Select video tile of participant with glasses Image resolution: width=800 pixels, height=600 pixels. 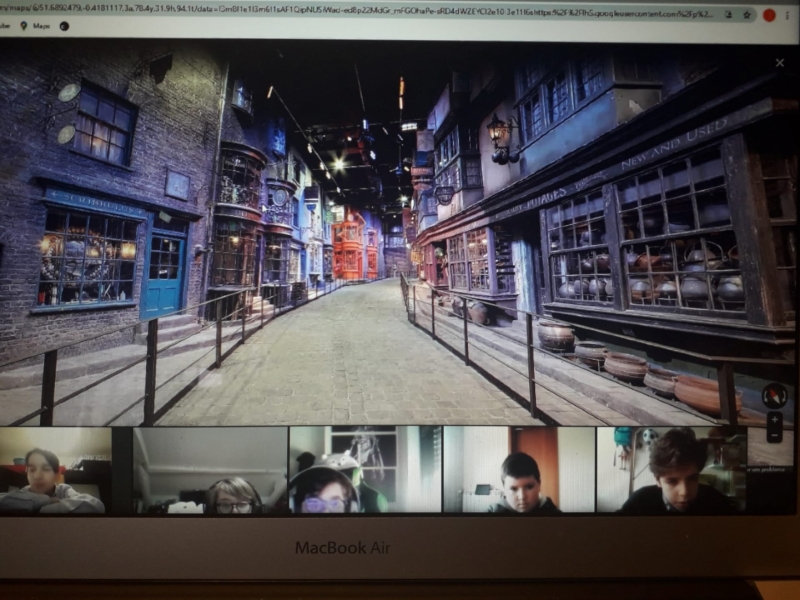coord(210,470)
